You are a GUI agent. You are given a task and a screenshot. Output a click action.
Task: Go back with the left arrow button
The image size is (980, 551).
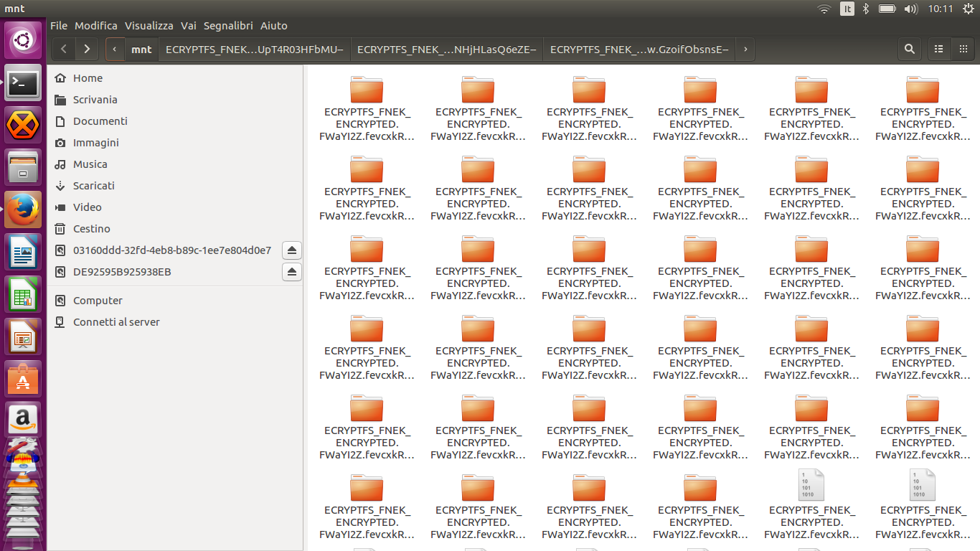coord(64,49)
